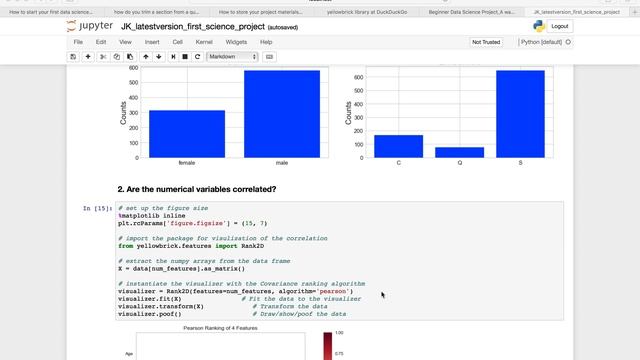Screen dimensions: 640x360
Task: Click the S bar in the embarked chart
Action: coord(520,114)
